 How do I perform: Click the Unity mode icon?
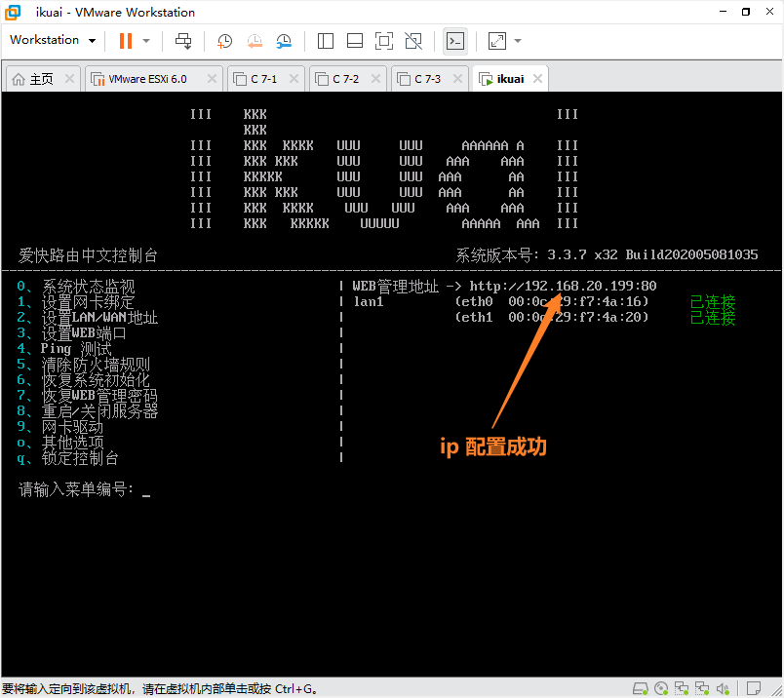tap(413, 41)
